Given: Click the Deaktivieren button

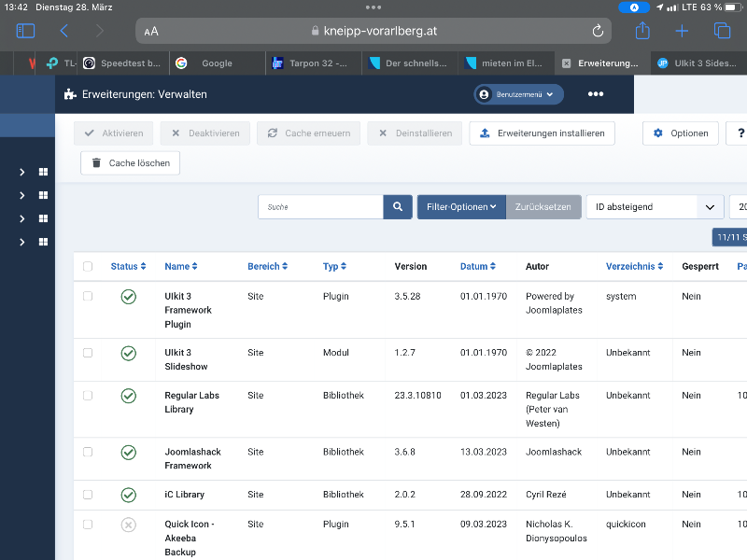Looking at the screenshot, I should coord(204,133).
